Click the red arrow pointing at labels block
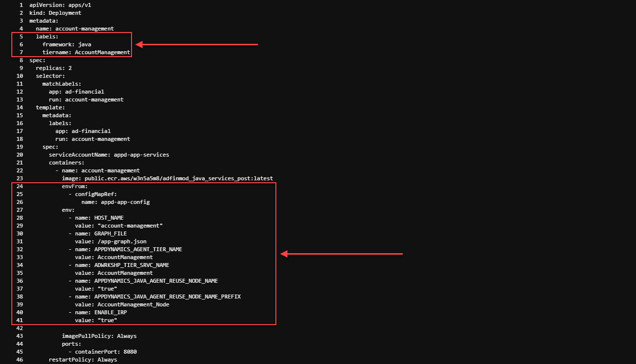 pos(197,45)
